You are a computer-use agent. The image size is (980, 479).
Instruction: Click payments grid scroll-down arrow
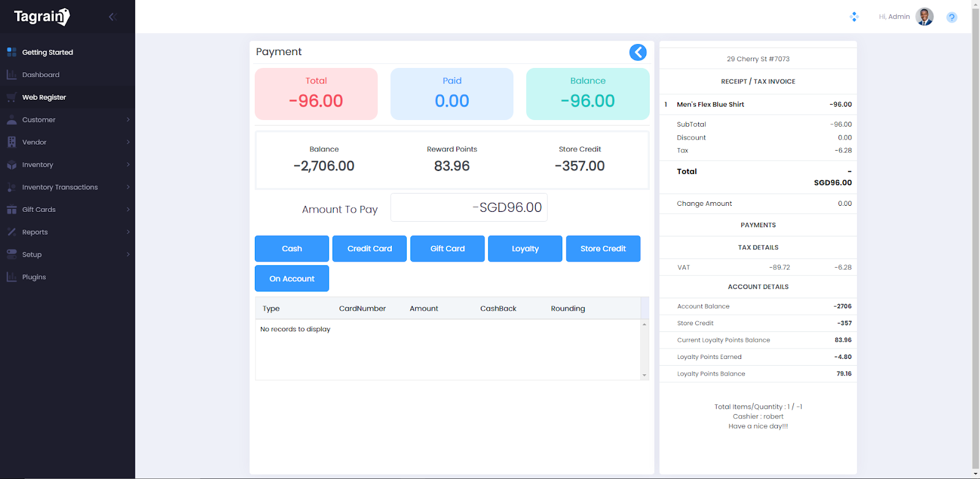click(644, 375)
